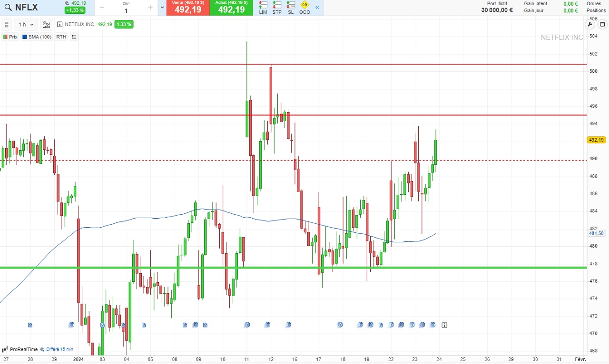
Task: Open the news icon above date 12
Action: click(267, 325)
